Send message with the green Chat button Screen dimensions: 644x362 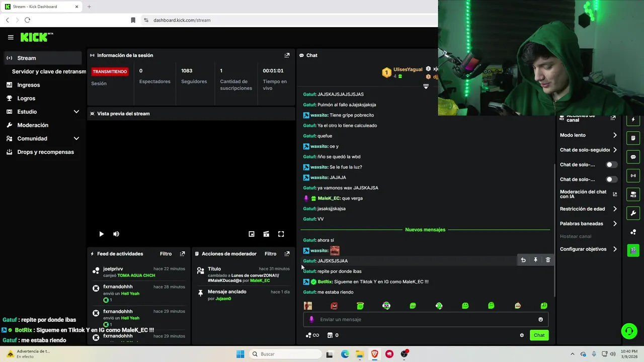pos(539,335)
